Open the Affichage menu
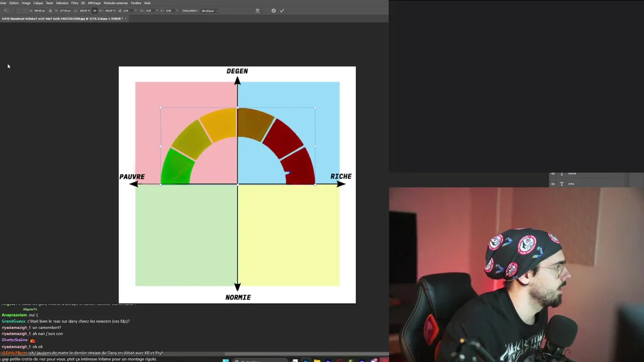Viewport: 644px width, 362px height. [94, 3]
